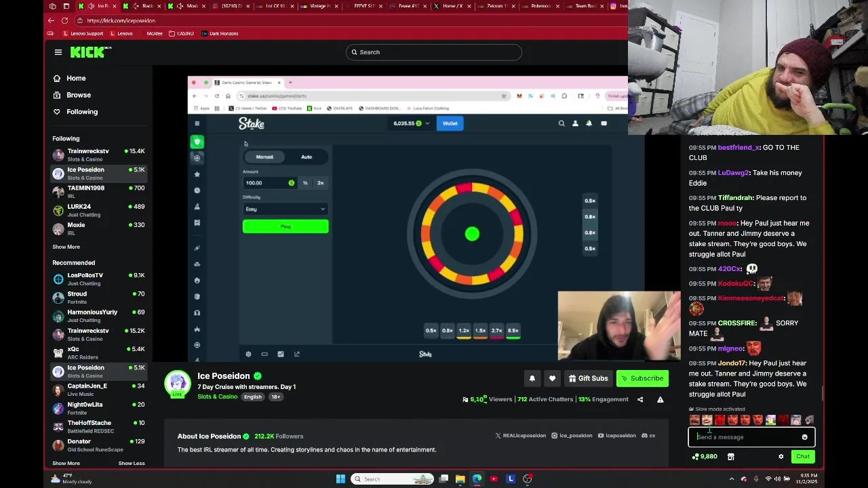The width and height of the screenshot is (868, 488).
Task: Click the Gift Subs button
Action: pos(588,378)
